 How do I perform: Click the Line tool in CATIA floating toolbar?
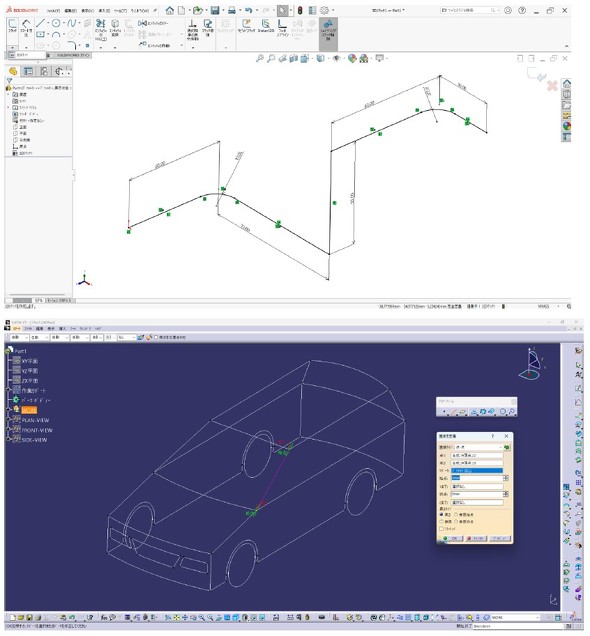[x=453, y=412]
